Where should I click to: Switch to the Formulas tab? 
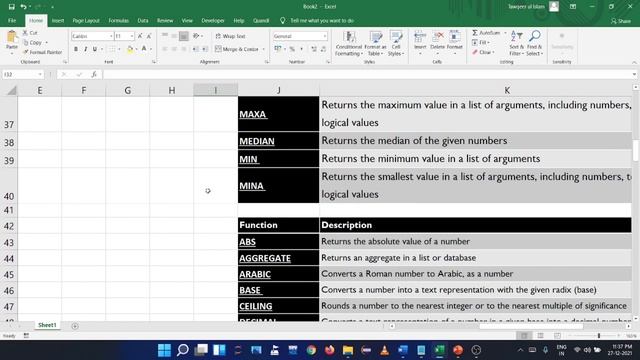(118, 20)
